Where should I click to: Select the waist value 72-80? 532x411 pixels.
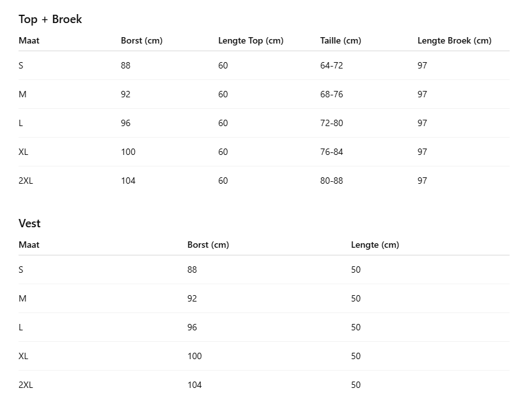pos(331,123)
